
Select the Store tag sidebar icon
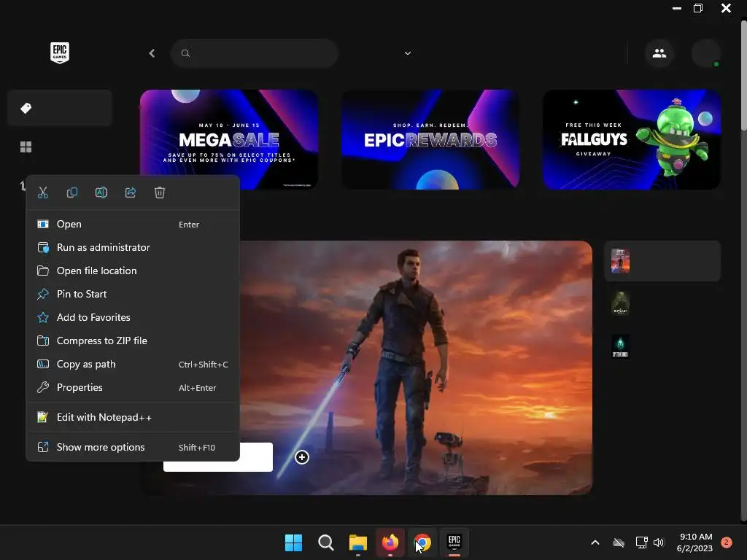(26, 108)
